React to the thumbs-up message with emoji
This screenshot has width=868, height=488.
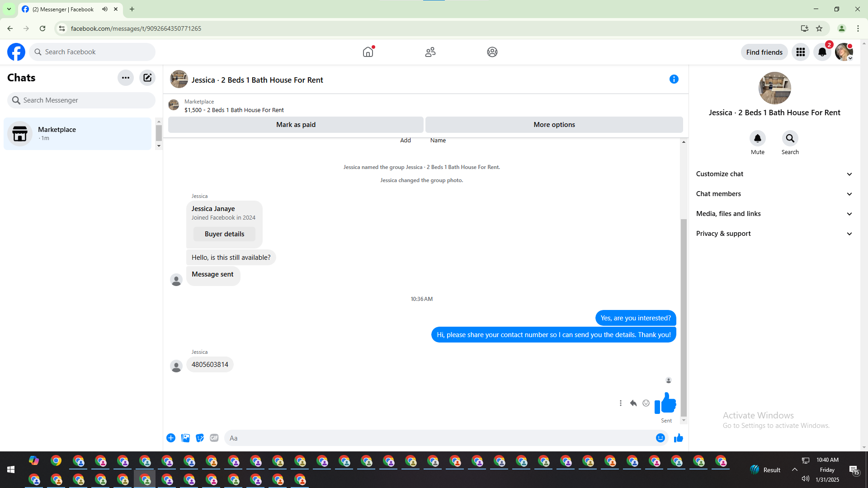(646, 403)
